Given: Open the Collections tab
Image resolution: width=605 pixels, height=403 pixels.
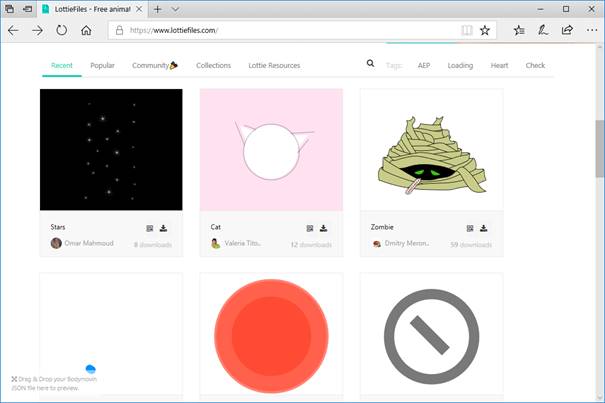Looking at the screenshot, I should coord(213,66).
